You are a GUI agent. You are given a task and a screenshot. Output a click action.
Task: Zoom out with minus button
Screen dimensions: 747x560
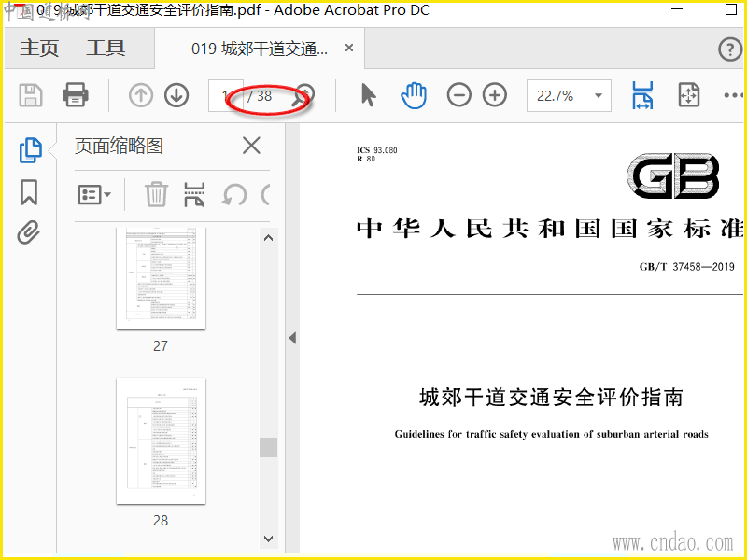click(x=458, y=95)
